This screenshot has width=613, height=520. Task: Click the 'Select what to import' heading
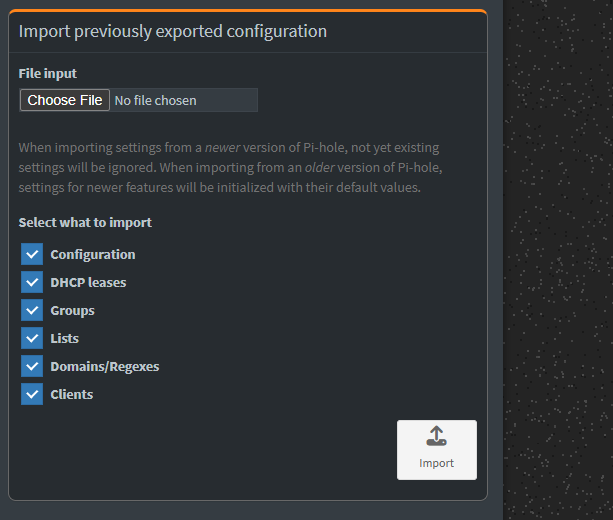point(85,223)
